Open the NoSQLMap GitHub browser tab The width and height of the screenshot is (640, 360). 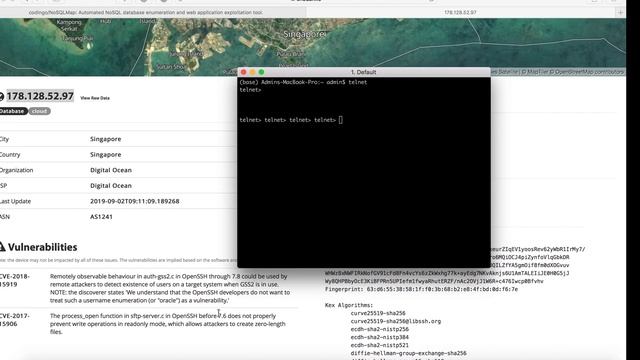coord(146,12)
